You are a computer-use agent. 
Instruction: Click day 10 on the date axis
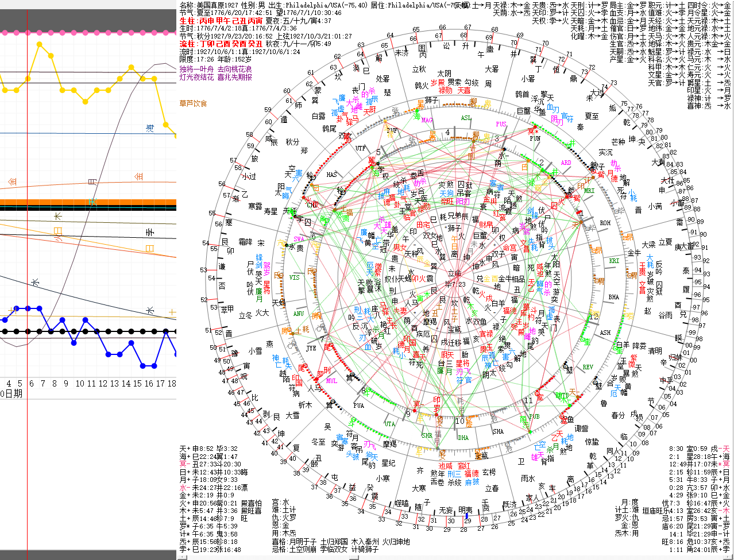(x=80, y=383)
